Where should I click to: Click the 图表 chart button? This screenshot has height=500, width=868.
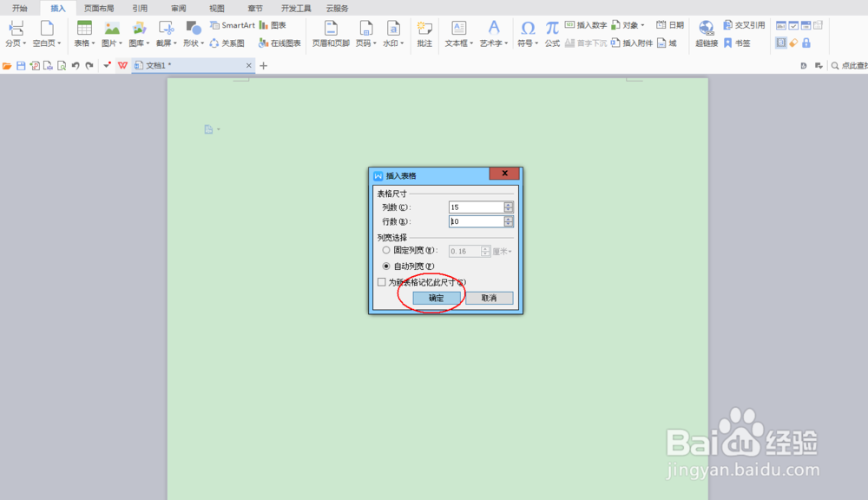[273, 25]
